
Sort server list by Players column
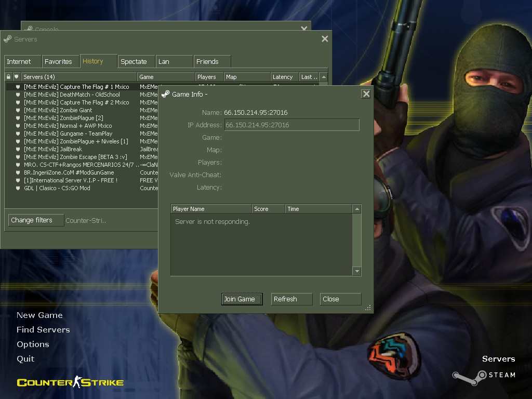click(x=210, y=77)
